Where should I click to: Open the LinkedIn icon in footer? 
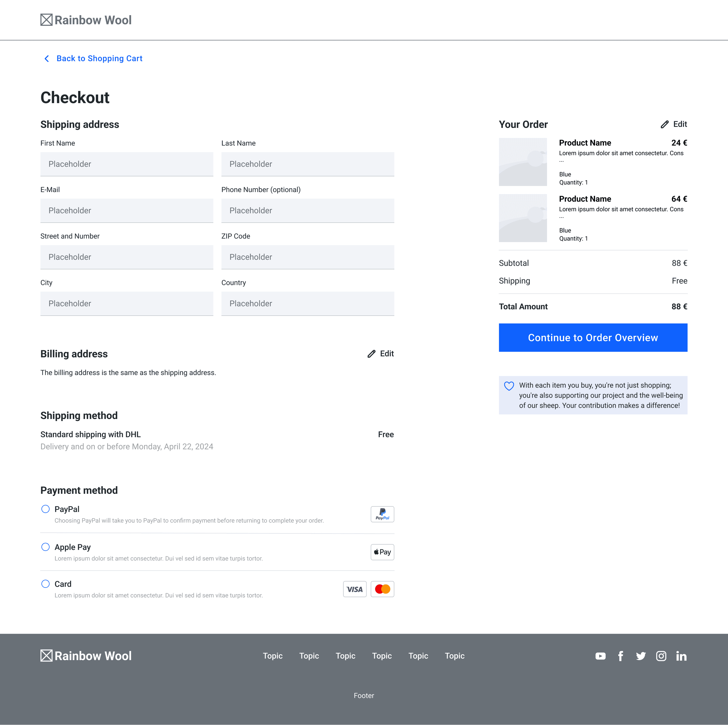pyautogui.click(x=681, y=656)
